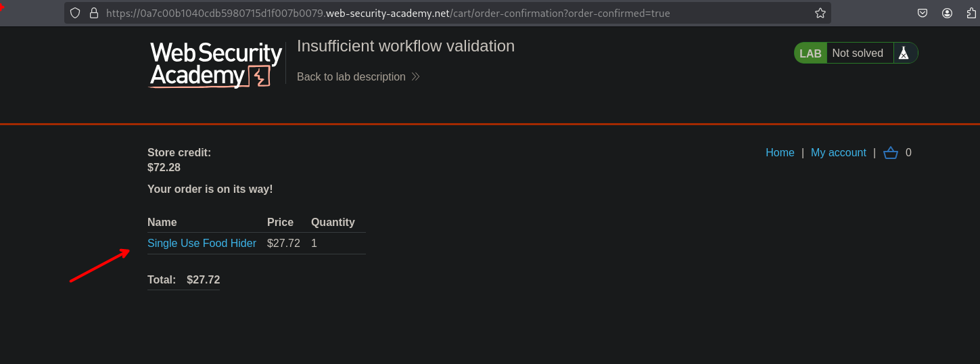Open Single Use Food Hider product link
The height and width of the screenshot is (364, 980).
click(202, 244)
